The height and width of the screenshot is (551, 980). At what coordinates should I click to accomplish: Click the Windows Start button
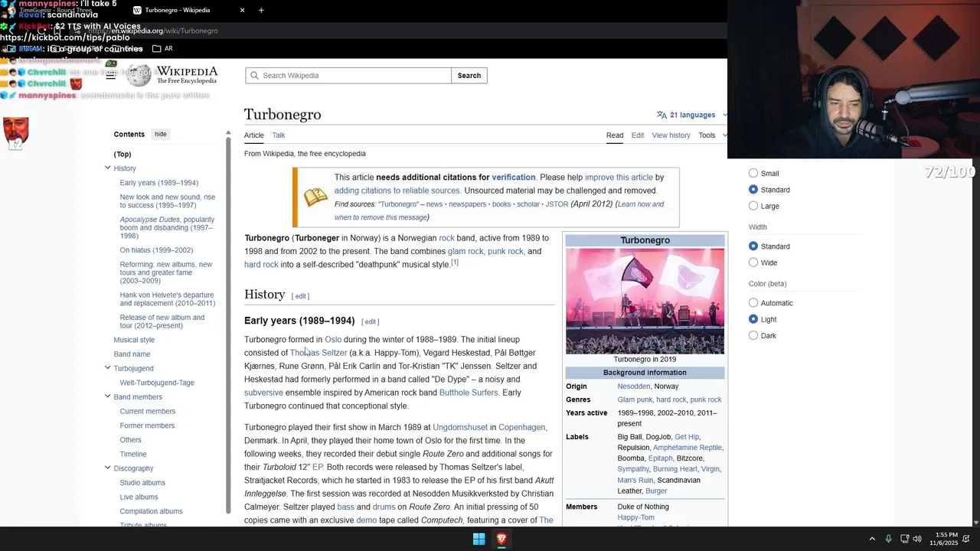tap(479, 539)
